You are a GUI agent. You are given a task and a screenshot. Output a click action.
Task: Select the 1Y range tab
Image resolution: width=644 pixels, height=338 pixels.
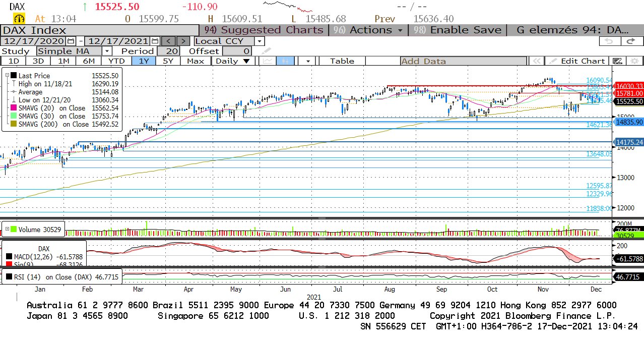(144, 61)
